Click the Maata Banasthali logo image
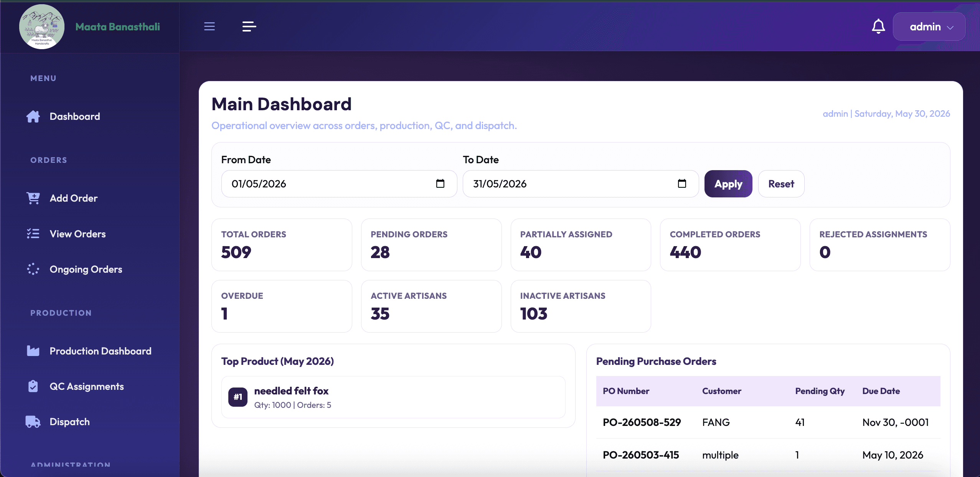 [x=42, y=26]
